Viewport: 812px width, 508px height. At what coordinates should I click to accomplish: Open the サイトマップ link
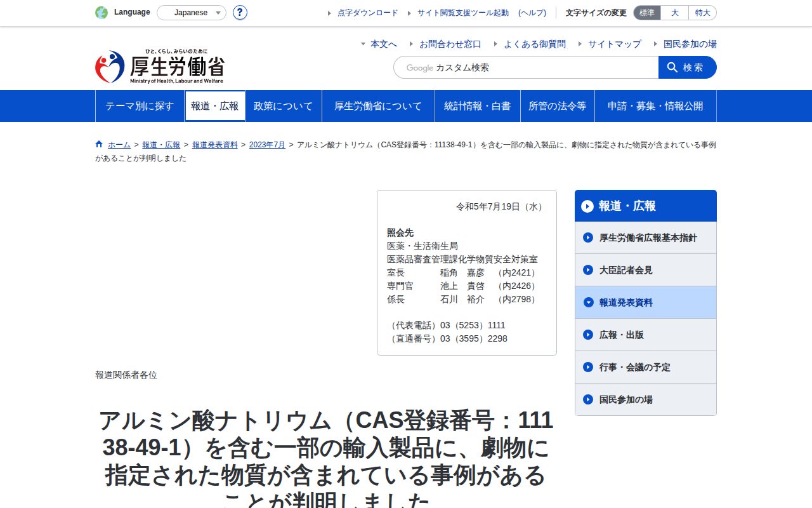pos(615,44)
